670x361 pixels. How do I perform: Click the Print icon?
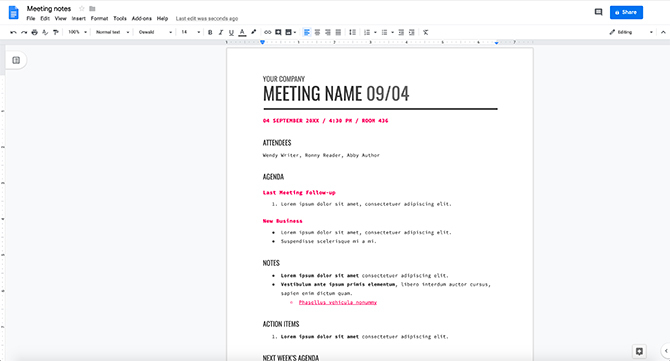pyautogui.click(x=35, y=32)
